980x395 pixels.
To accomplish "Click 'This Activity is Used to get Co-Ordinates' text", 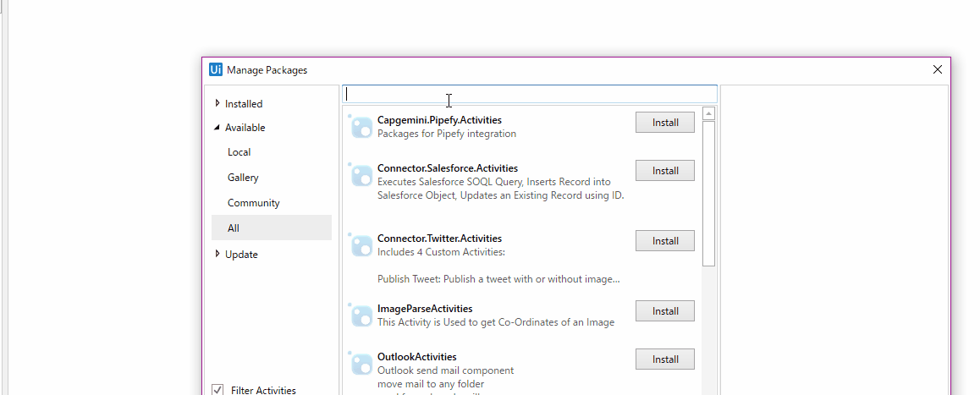I will tap(496, 322).
